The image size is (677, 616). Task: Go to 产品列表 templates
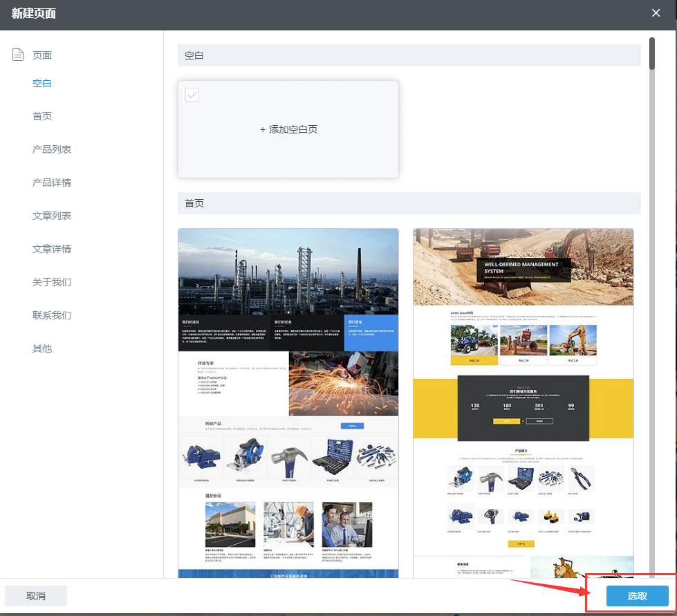point(52,149)
